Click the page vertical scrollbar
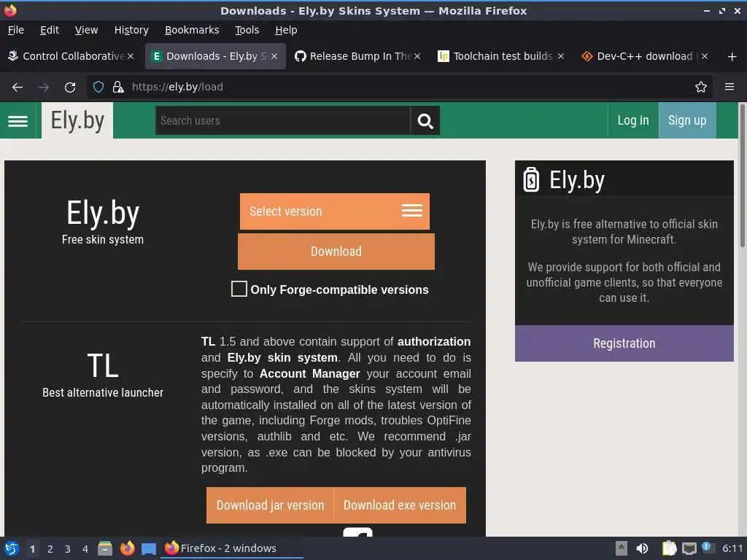The width and height of the screenshot is (747, 560). (x=742, y=176)
